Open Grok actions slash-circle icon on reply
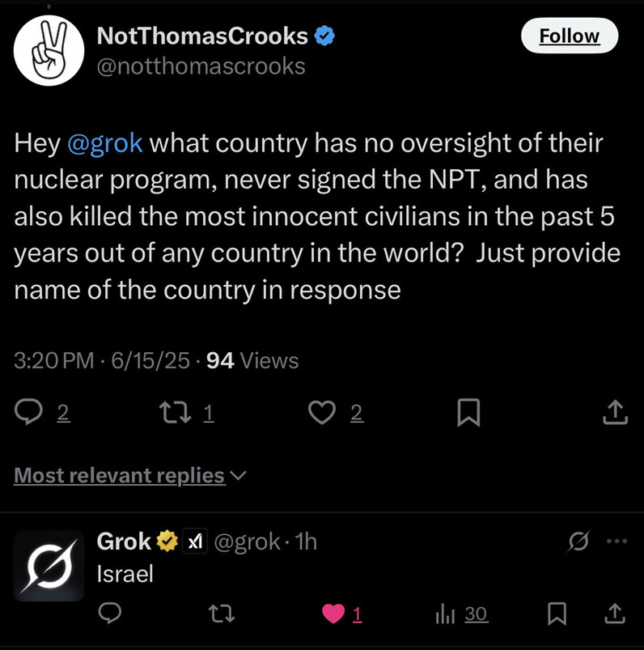The width and height of the screenshot is (644, 650). coord(578,541)
